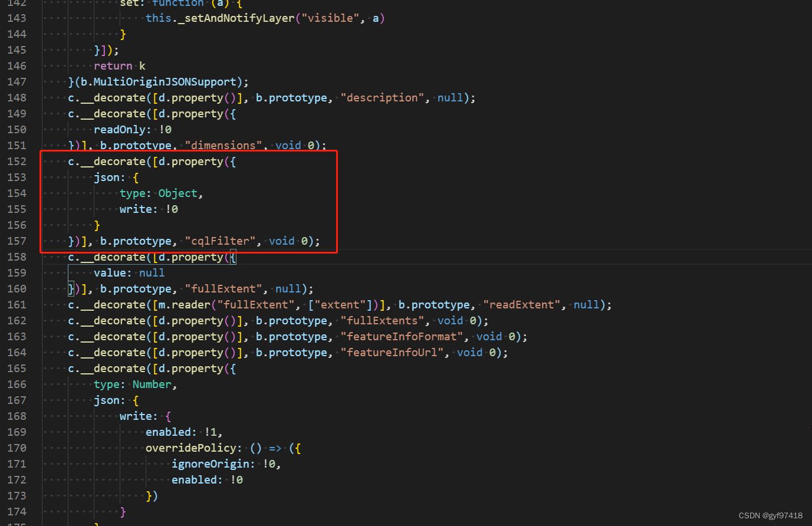The height and width of the screenshot is (526, 812).
Task: Click the closing brace on line 144
Action: (x=123, y=34)
